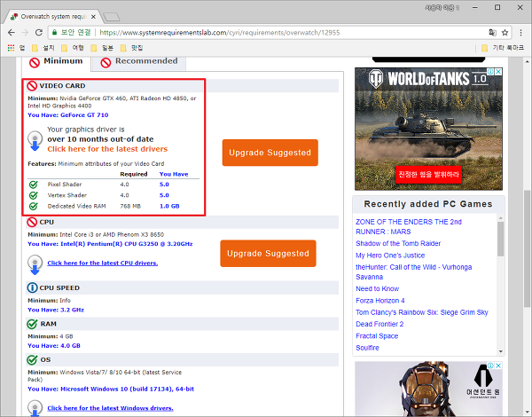Click the graphics driver download disc icon
This screenshot has height=417, width=532.
(x=35, y=140)
